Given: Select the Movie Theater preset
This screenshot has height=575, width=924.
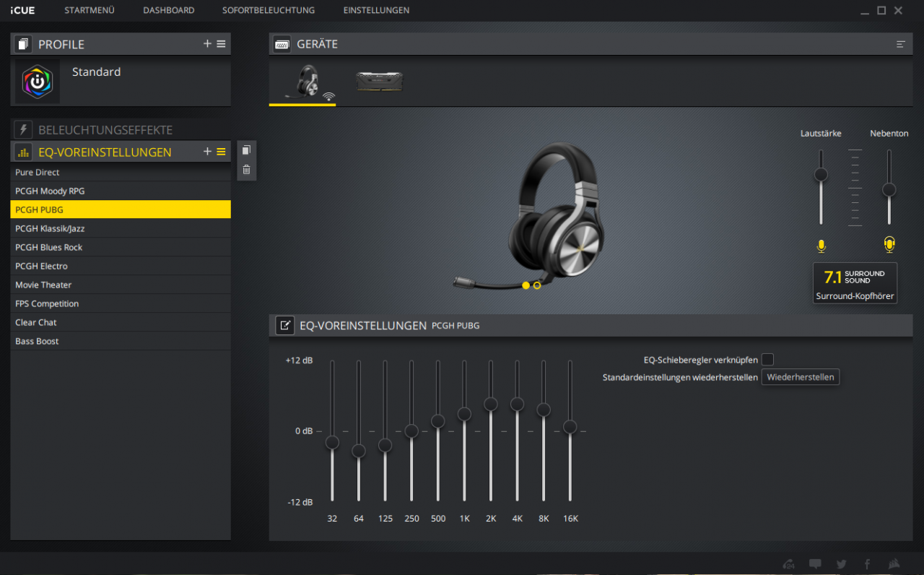Looking at the screenshot, I should (x=121, y=285).
